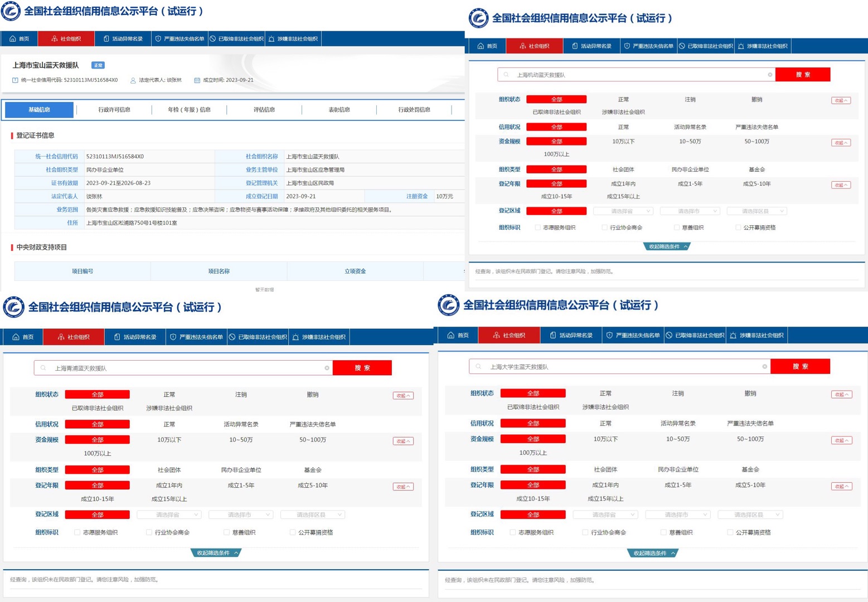Click platform logo above 上海市宝山蓝天救援队 page
Screen dimensions: 868x602
click(x=11, y=11)
